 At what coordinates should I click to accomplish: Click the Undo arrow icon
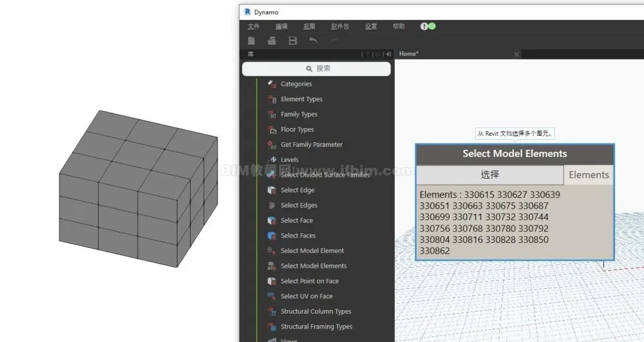(x=314, y=40)
